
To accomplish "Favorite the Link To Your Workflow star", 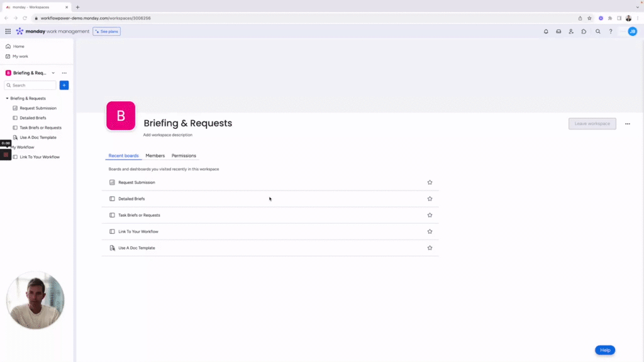I will tap(430, 231).
